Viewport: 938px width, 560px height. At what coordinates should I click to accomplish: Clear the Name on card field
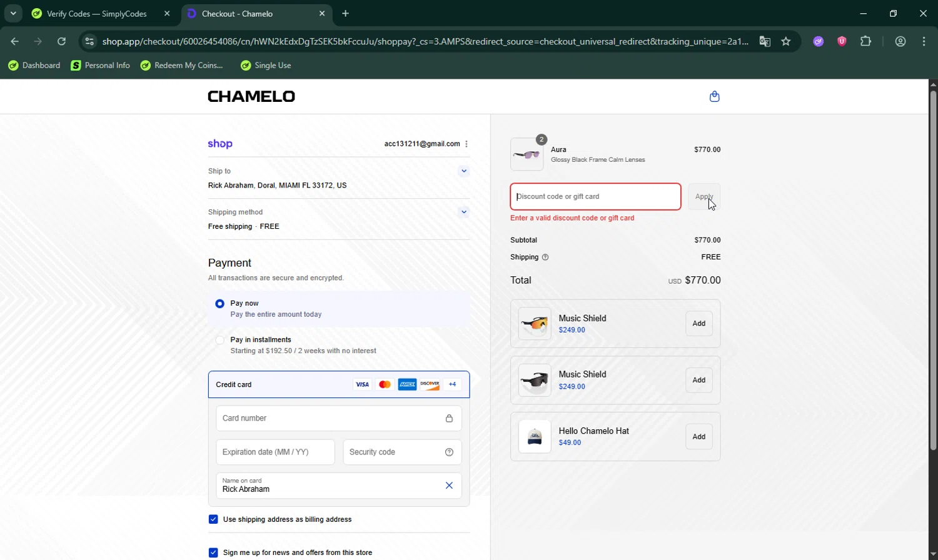[449, 486]
